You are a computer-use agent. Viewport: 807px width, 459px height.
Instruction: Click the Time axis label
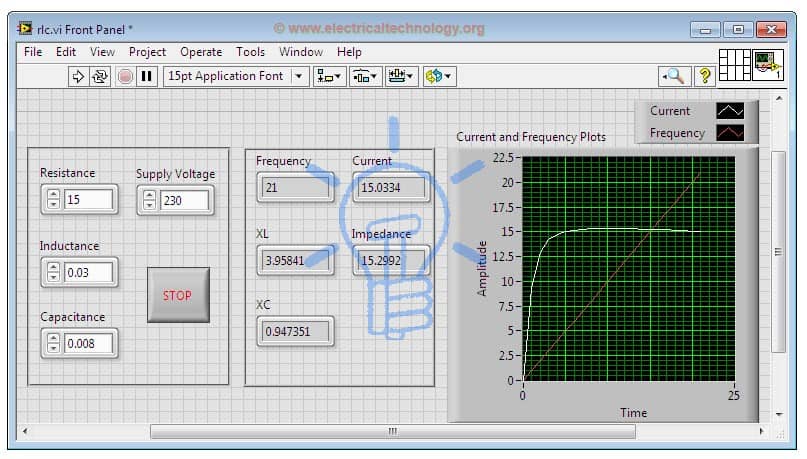tap(634, 413)
